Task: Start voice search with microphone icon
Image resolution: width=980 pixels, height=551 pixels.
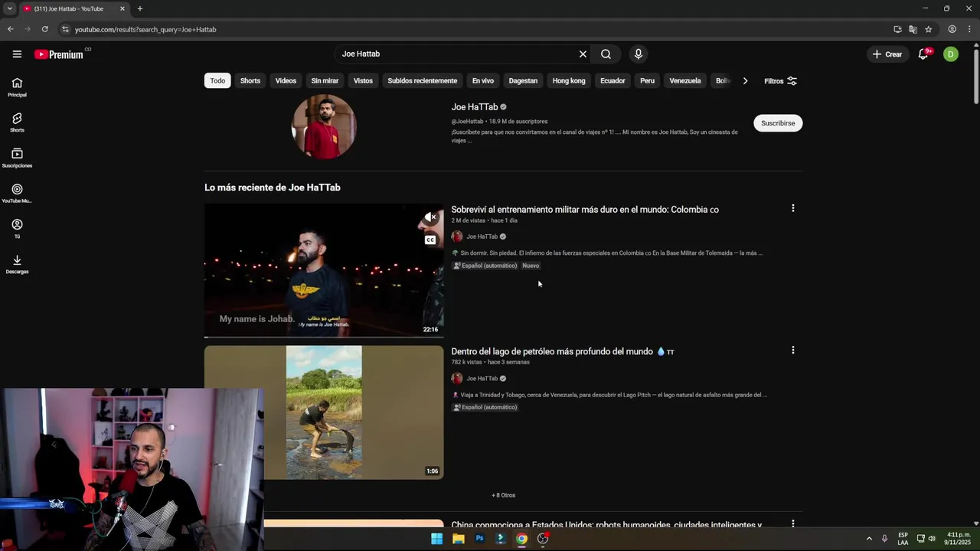Action: [638, 54]
